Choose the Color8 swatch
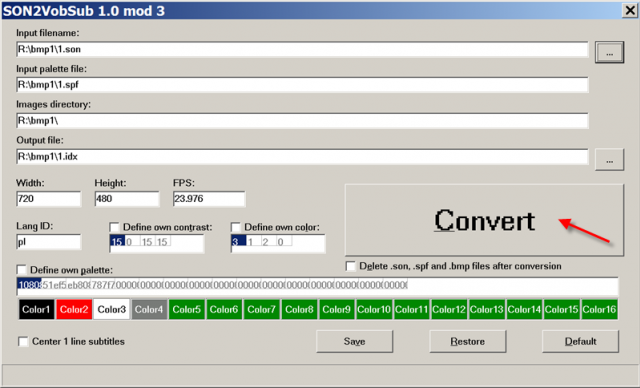 click(x=299, y=309)
